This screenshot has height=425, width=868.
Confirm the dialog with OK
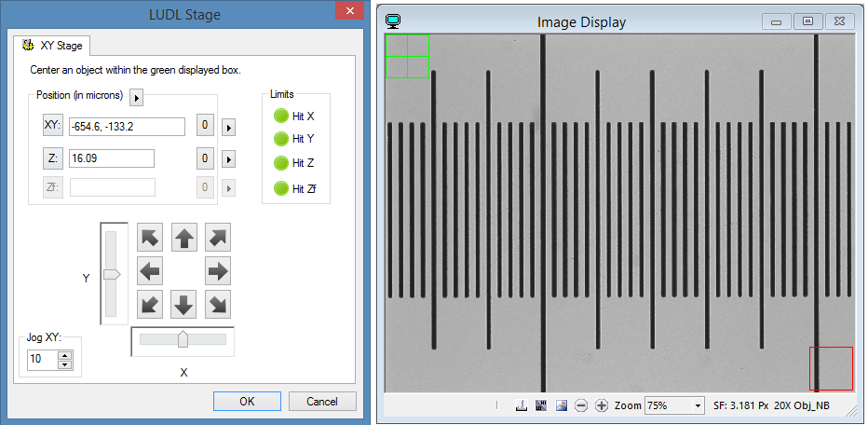pos(247,402)
